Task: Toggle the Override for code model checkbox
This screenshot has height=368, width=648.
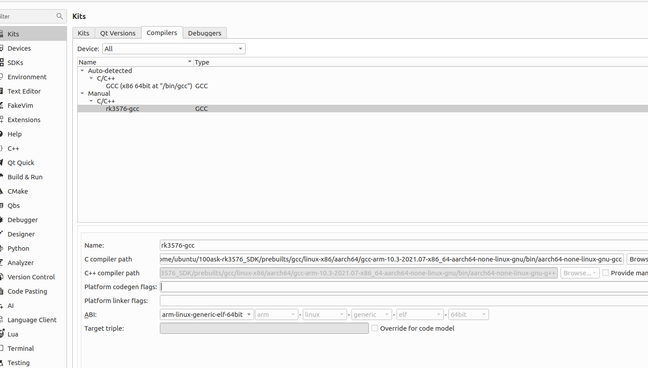Action: (374, 328)
